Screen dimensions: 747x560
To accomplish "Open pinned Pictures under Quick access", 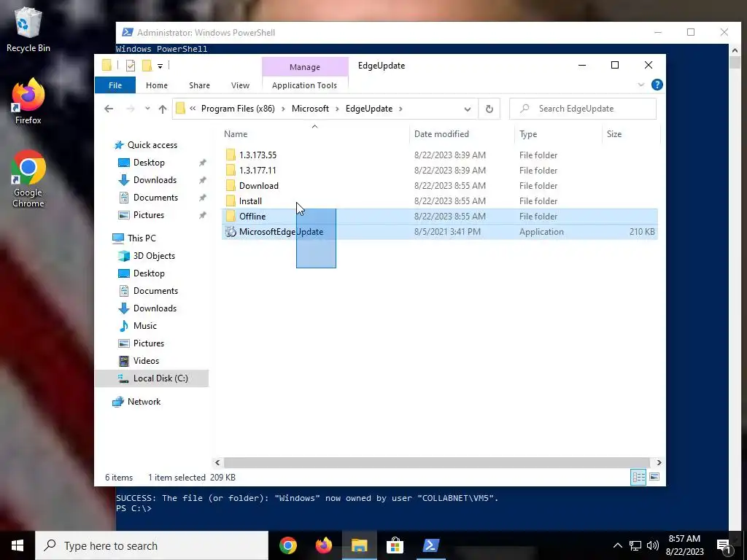I will pos(149,215).
